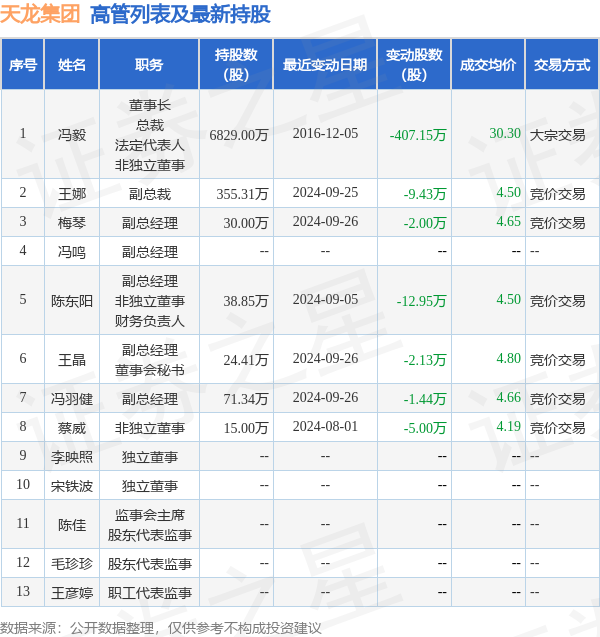
Task: Click the change value -9.43万
Action: click(425, 193)
